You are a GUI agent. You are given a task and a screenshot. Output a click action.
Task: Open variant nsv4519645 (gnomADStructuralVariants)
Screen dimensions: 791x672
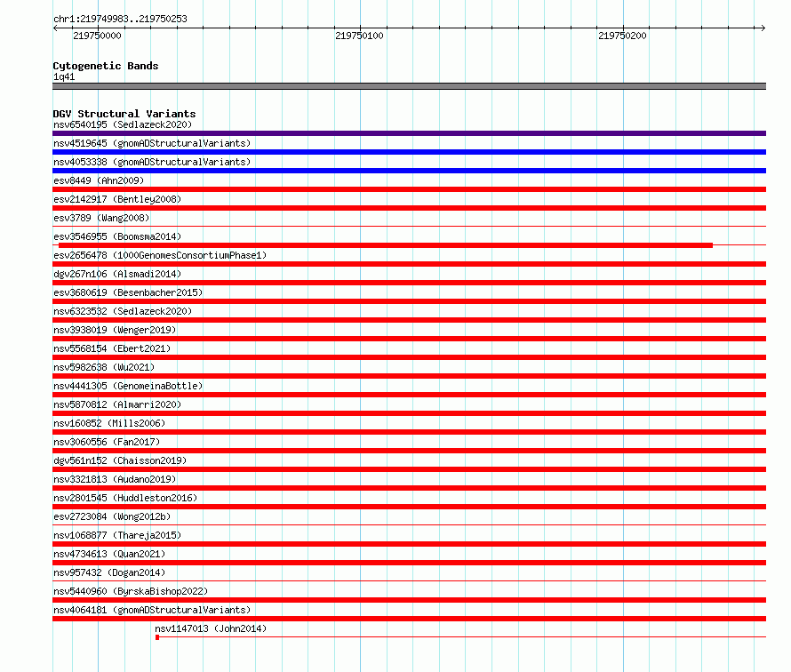tap(152, 143)
